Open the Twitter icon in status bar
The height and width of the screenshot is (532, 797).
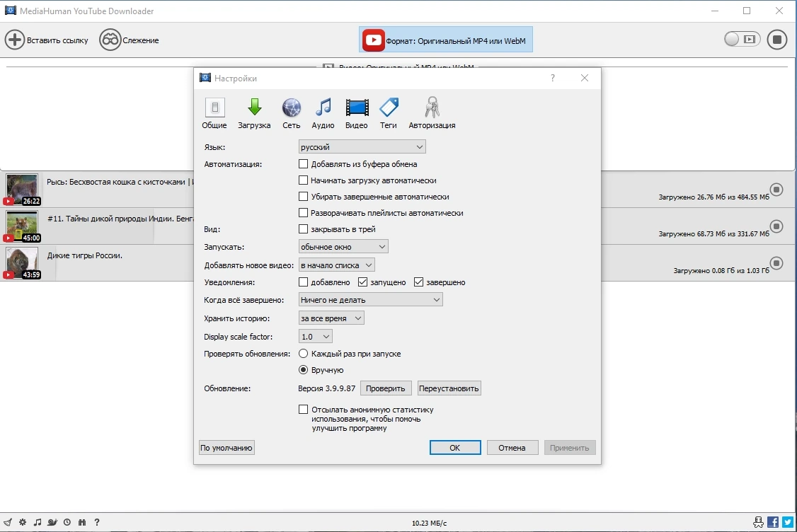coord(788,522)
